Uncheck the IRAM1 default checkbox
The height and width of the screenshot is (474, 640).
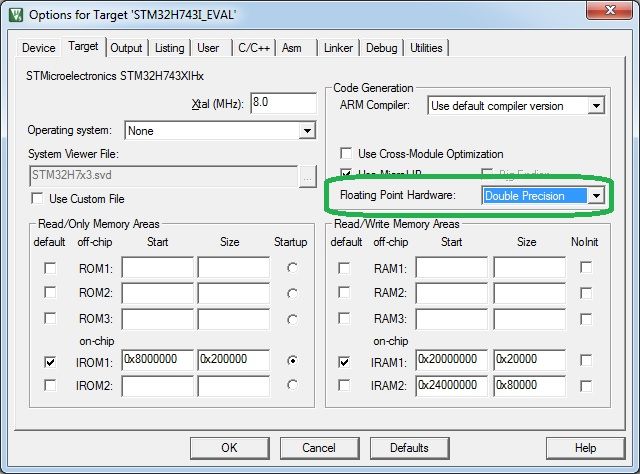point(344,362)
